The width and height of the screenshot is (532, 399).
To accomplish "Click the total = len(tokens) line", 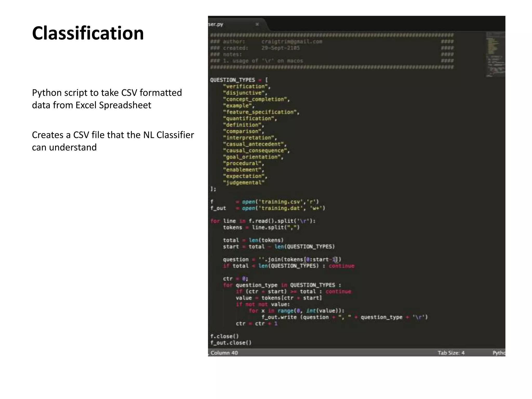I will 253,240.
